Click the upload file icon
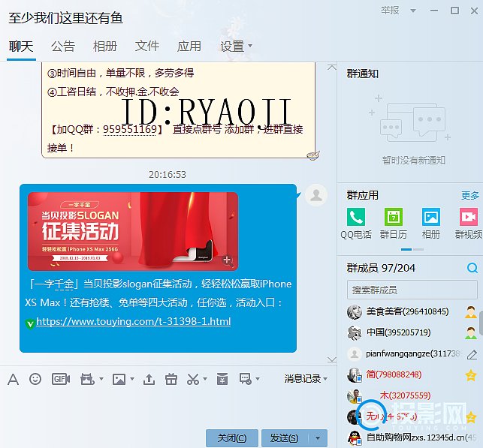This screenshot has width=483, height=448. point(149,379)
